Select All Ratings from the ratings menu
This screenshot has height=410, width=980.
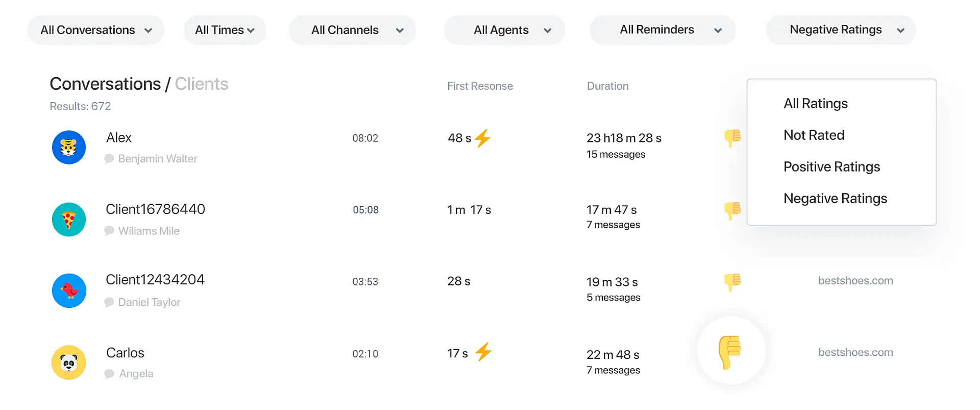pyautogui.click(x=816, y=104)
